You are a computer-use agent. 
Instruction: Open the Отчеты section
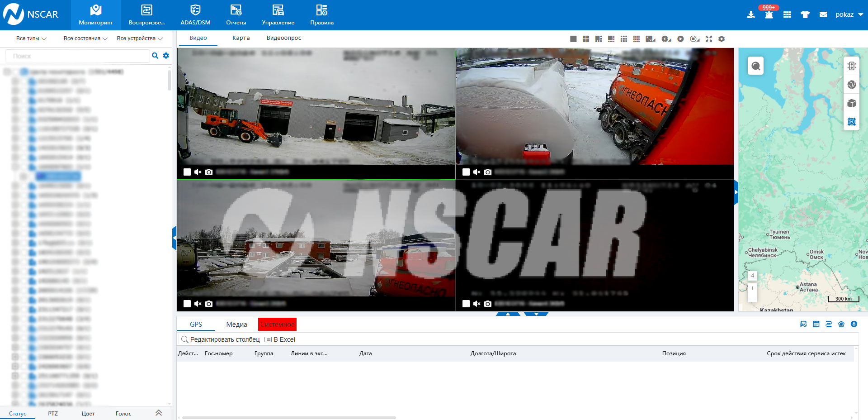click(x=236, y=15)
